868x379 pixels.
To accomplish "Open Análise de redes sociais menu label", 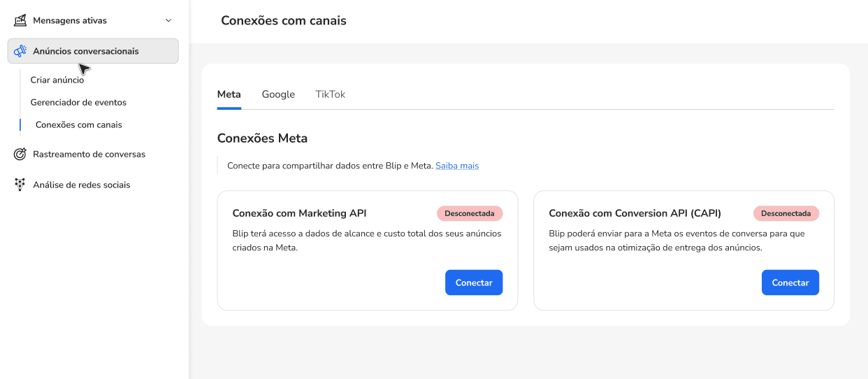I will point(81,185).
